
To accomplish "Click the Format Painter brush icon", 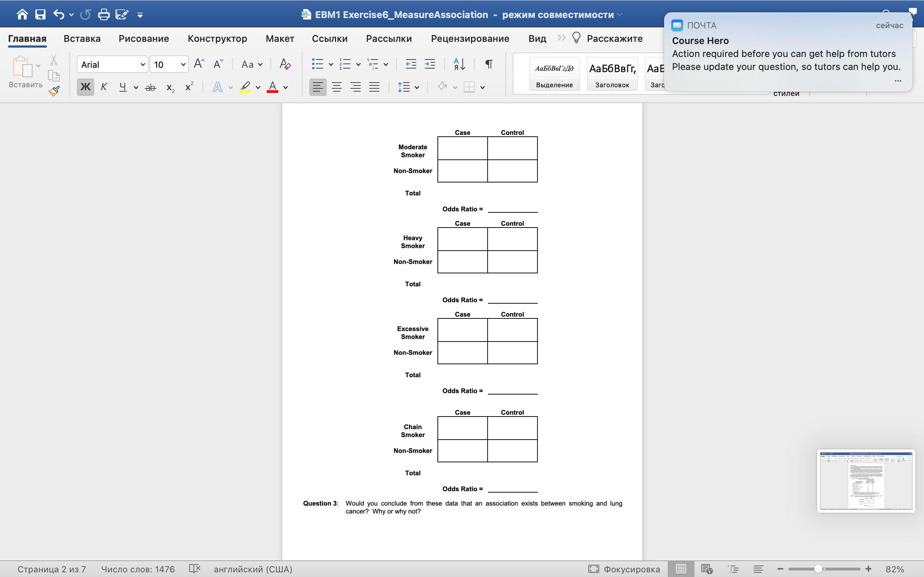I will point(54,91).
